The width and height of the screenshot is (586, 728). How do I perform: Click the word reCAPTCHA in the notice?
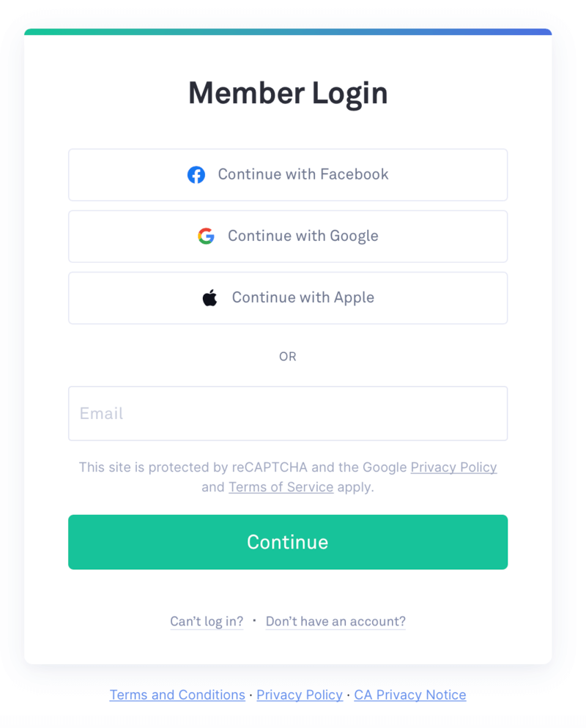(x=270, y=467)
